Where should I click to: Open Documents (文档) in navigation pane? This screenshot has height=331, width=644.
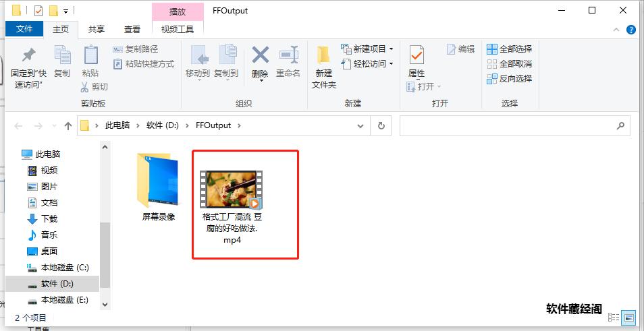(x=43, y=203)
